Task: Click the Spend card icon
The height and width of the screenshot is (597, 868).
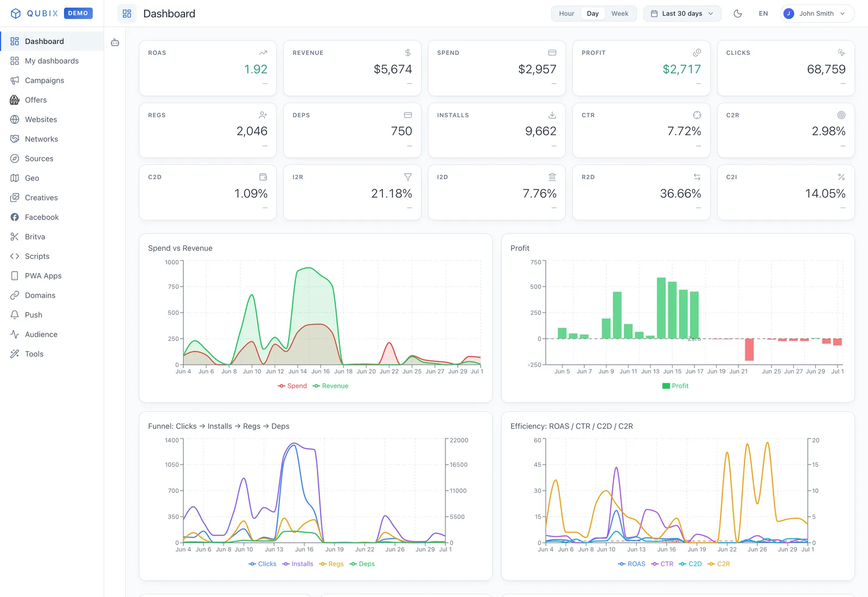Action: (x=552, y=53)
